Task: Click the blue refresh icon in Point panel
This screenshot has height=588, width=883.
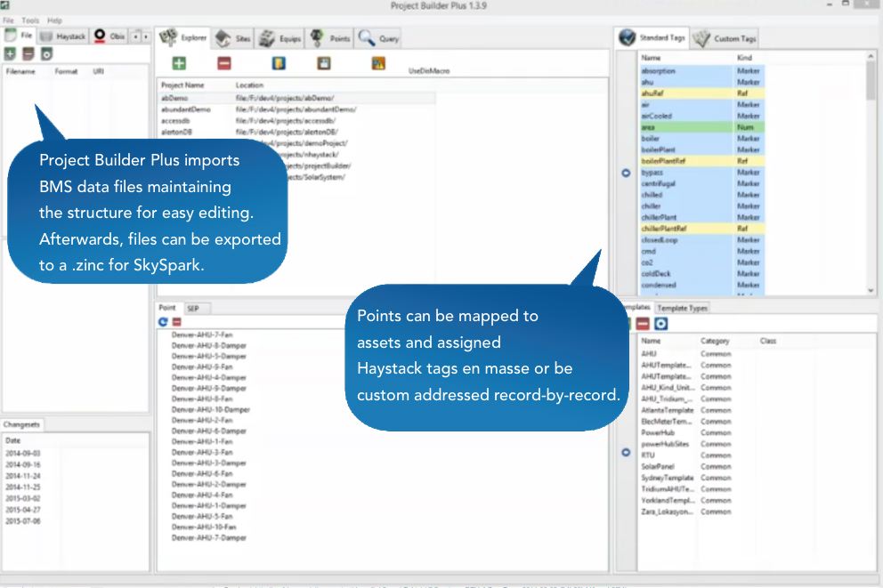Action: click(x=163, y=322)
